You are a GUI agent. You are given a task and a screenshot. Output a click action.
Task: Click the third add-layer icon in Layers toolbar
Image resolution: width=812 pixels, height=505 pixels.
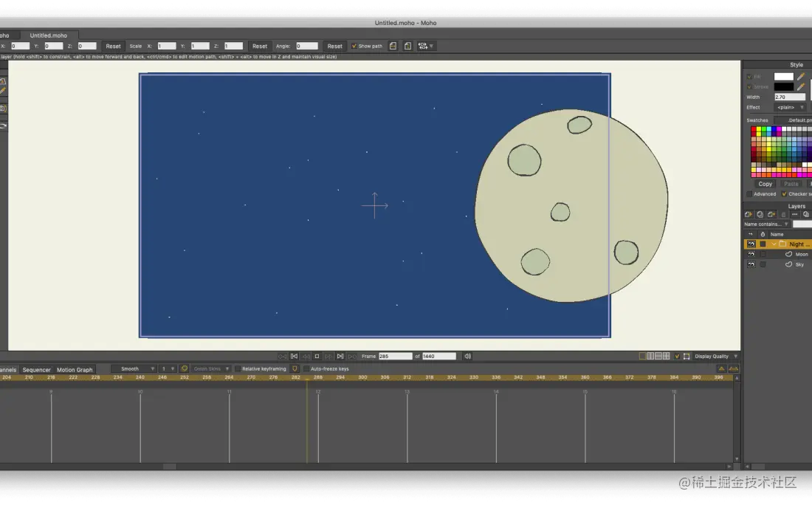[771, 214]
